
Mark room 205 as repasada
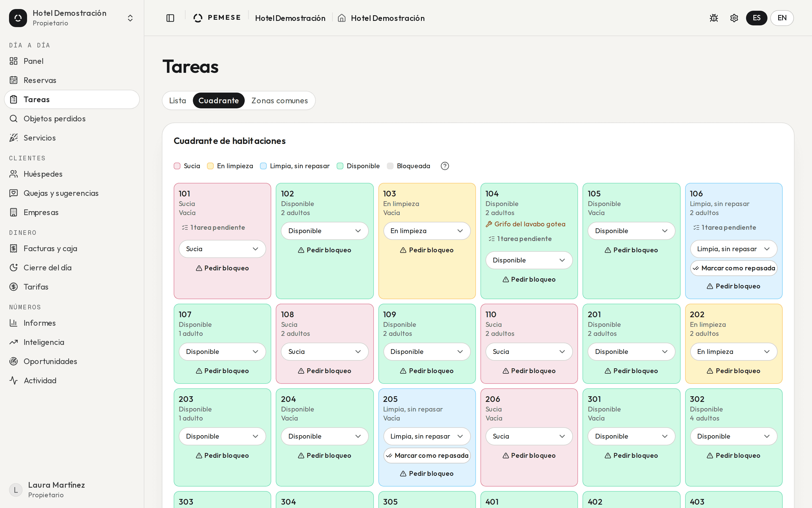click(427, 456)
